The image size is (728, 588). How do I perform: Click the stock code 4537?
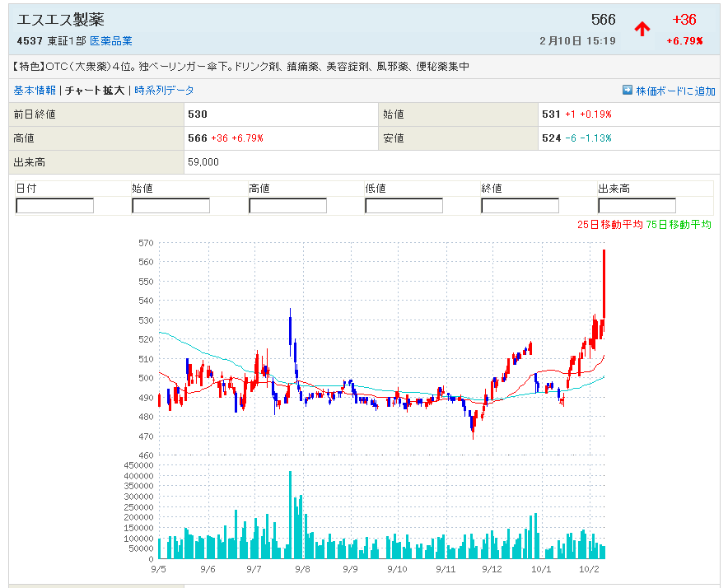coord(30,41)
